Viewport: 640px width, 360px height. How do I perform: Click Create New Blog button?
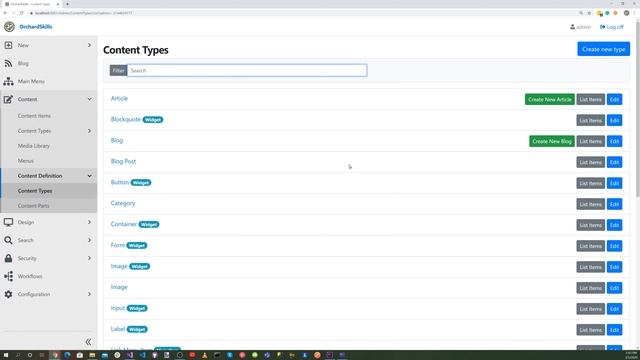point(552,141)
